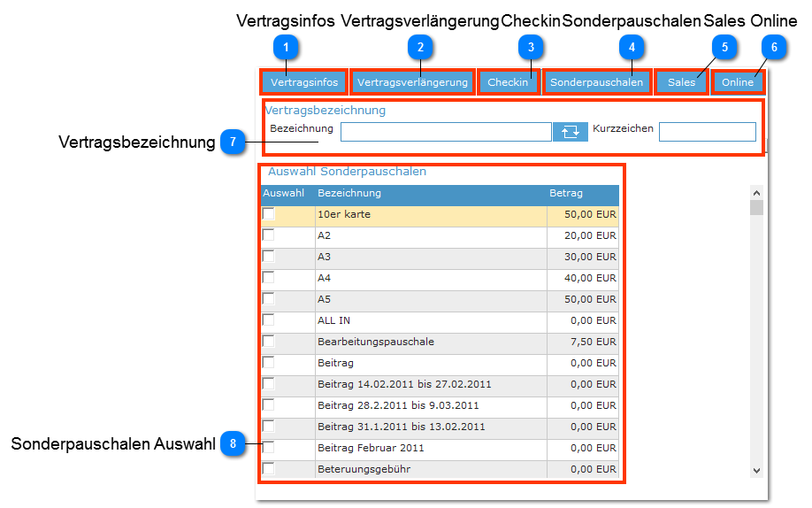The height and width of the screenshot is (508, 812).
Task: Tick the Bearbeitungspauschale checkbox
Action: click(x=268, y=341)
